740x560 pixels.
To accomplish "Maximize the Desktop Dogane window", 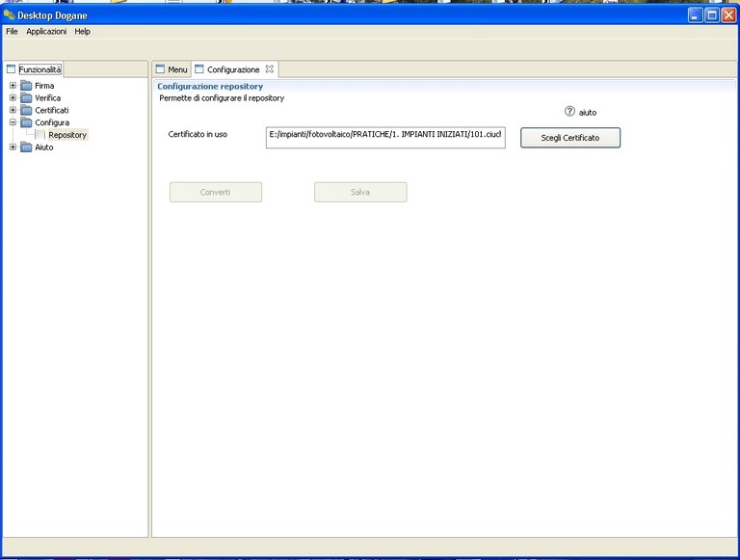I will 712,15.
